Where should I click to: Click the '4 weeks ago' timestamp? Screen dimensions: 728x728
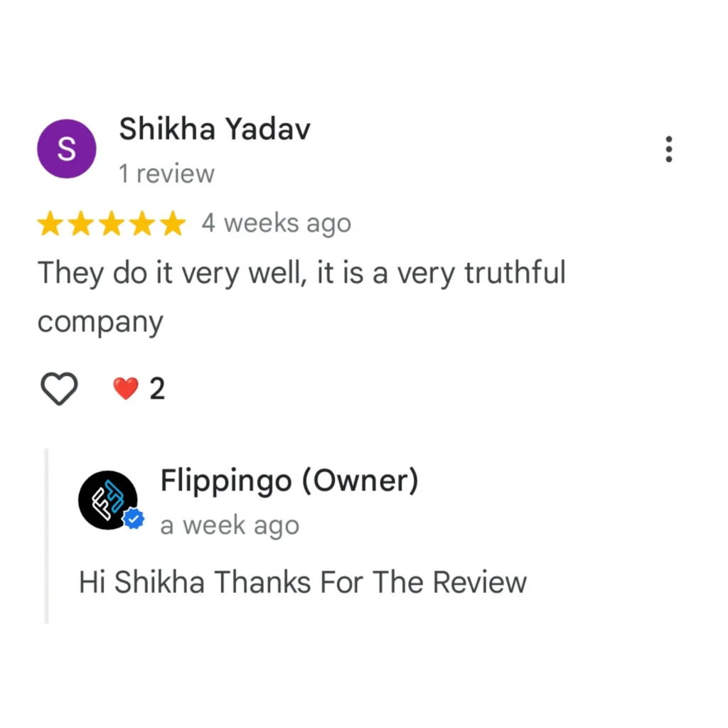click(x=277, y=223)
